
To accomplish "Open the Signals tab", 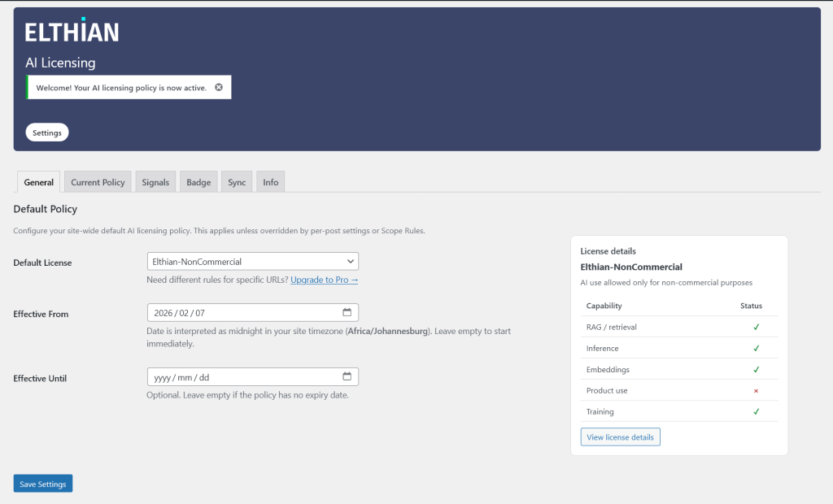I will coord(155,182).
